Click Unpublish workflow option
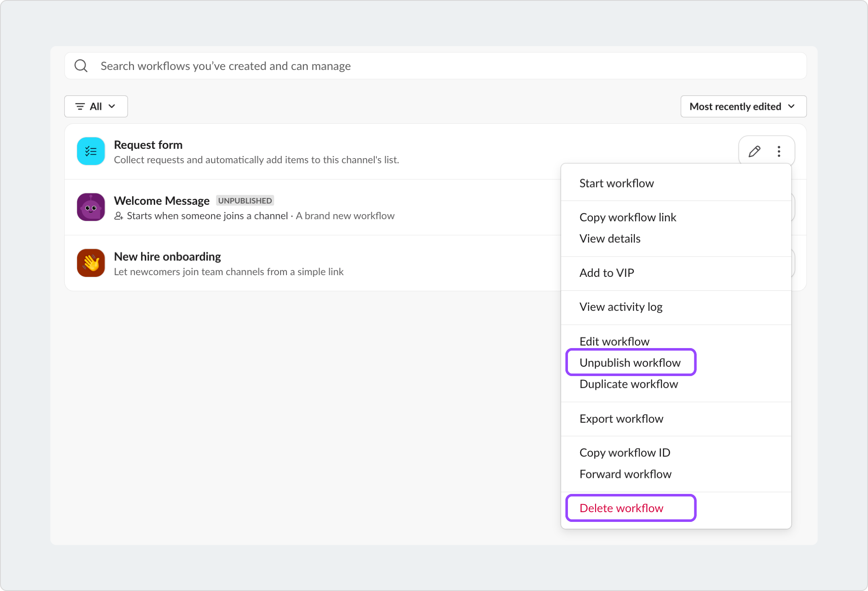The image size is (868, 591). [630, 362]
